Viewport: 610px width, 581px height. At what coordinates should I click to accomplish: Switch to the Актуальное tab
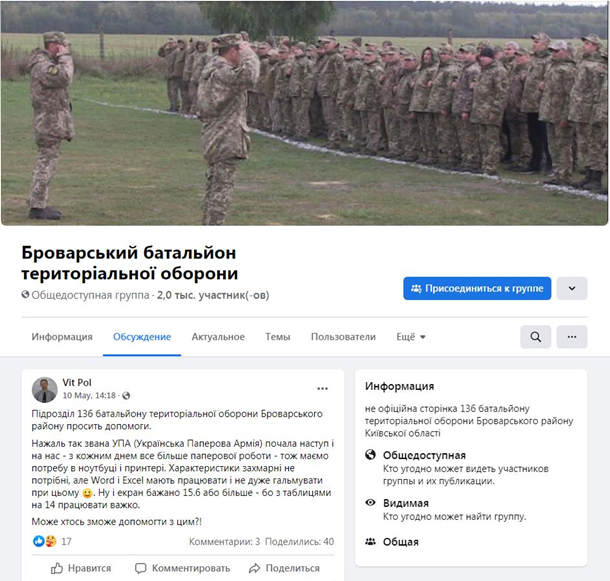[218, 337]
